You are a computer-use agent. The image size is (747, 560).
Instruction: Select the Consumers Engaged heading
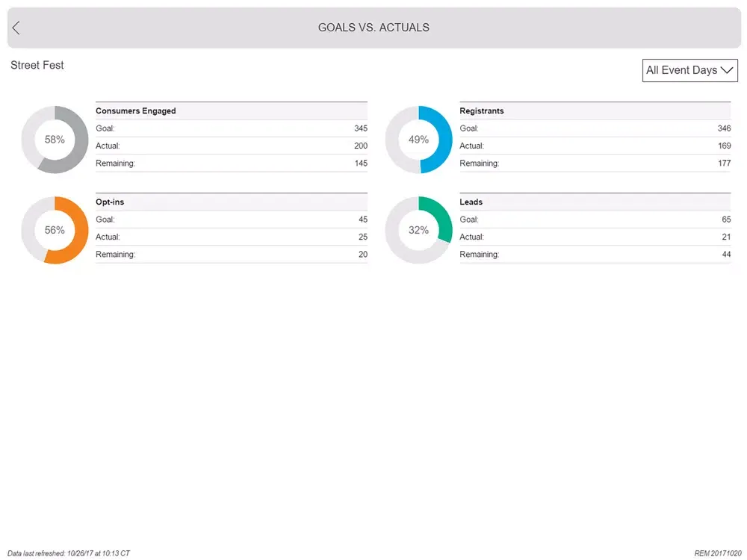[136, 111]
